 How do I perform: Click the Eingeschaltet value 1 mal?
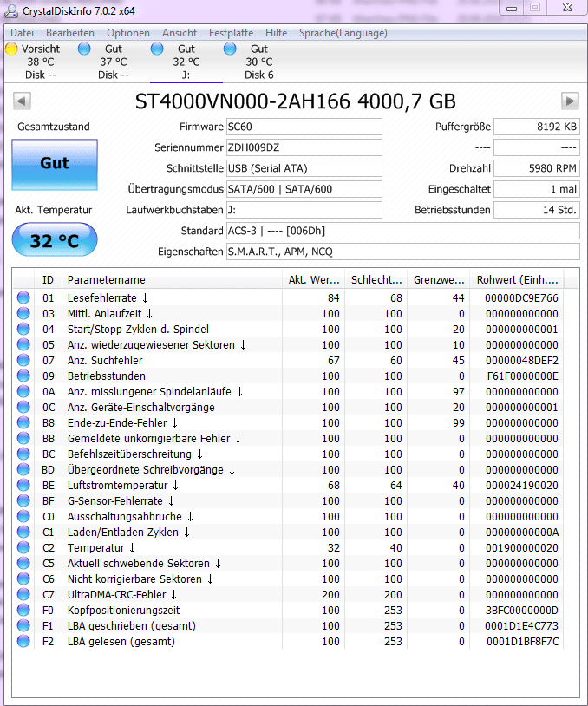(537, 189)
